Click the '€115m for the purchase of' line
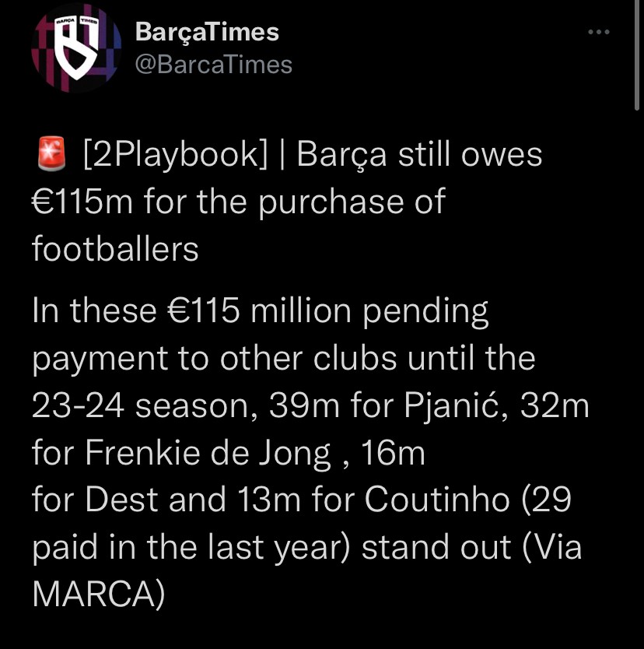The height and width of the screenshot is (649, 644). pos(238,202)
